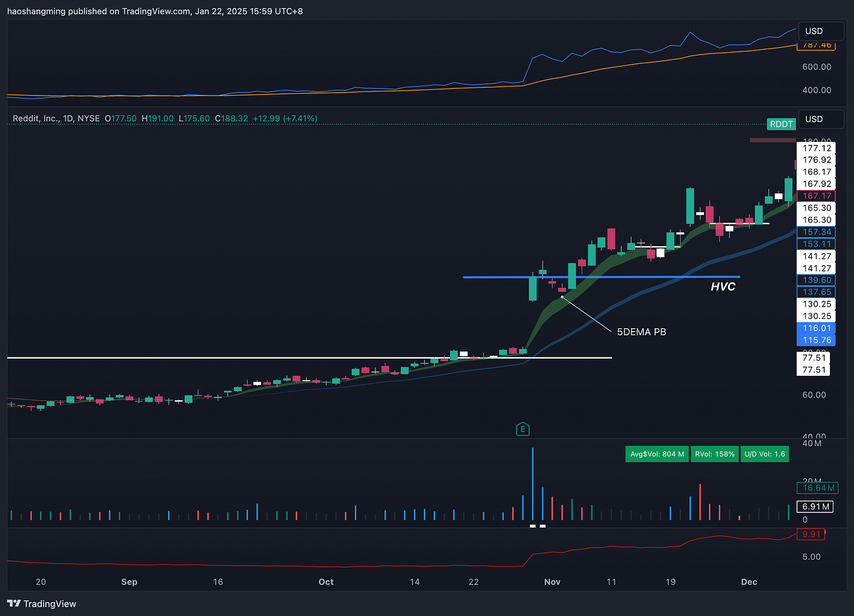Click the open value O177.50
Image resolution: width=854 pixels, height=616 pixels.
click(120, 118)
